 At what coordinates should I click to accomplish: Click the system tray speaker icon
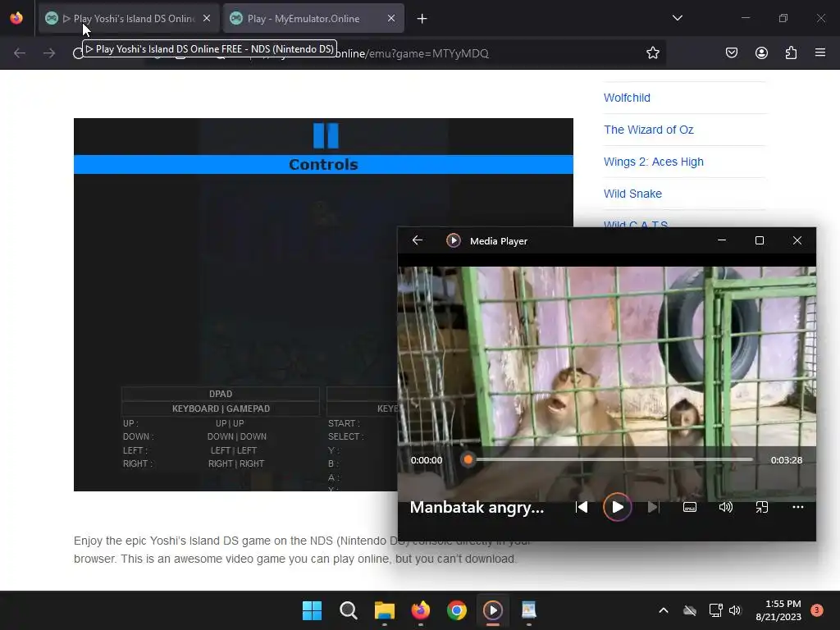pyautogui.click(x=735, y=610)
